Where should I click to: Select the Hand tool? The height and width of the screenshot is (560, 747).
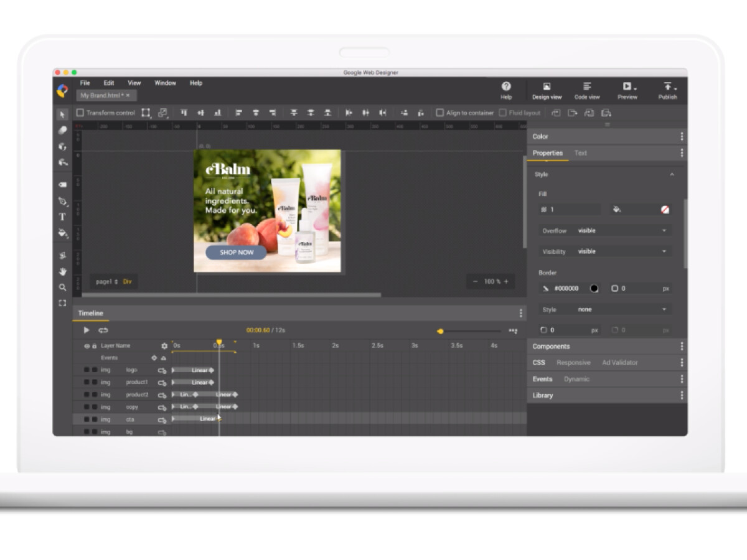[62, 271]
